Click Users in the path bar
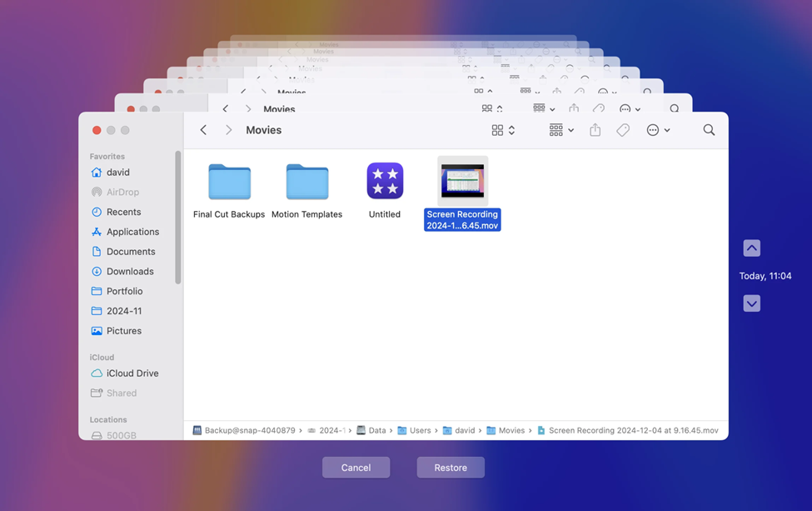 420,431
